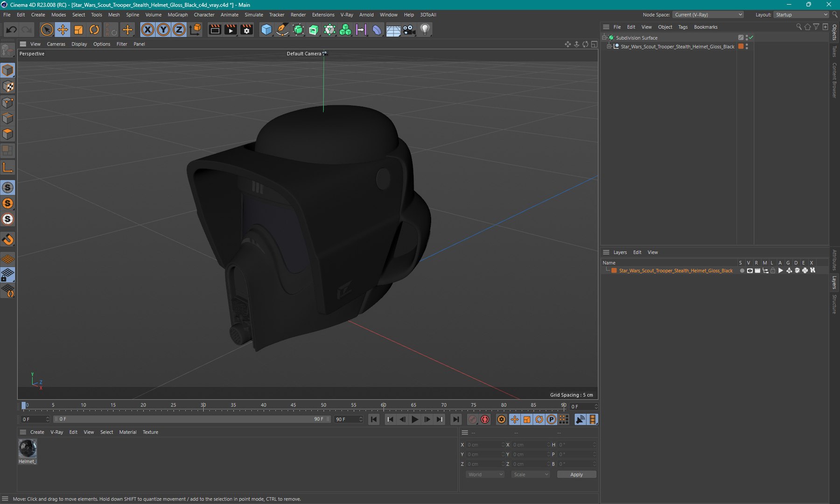Render to Picture Viewer
This screenshot has height=504, width=840.
coord(231,30)
